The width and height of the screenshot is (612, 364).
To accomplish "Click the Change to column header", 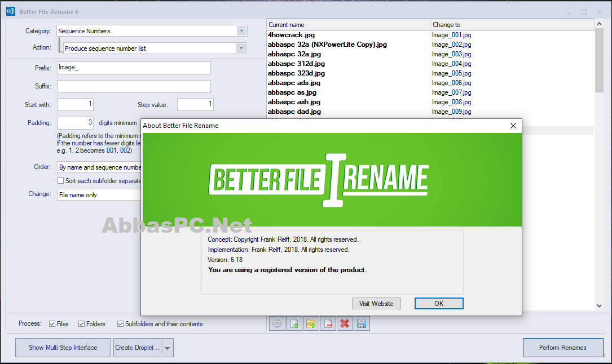I will (512, 25).
